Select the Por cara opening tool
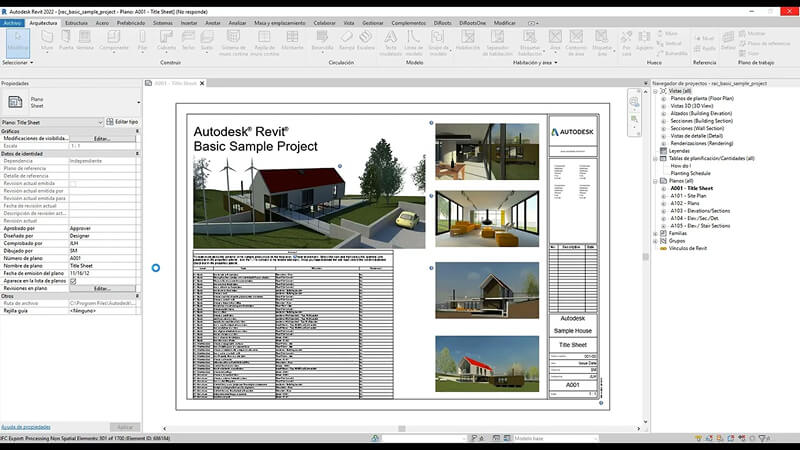The image size is (800, 450). 627,43
